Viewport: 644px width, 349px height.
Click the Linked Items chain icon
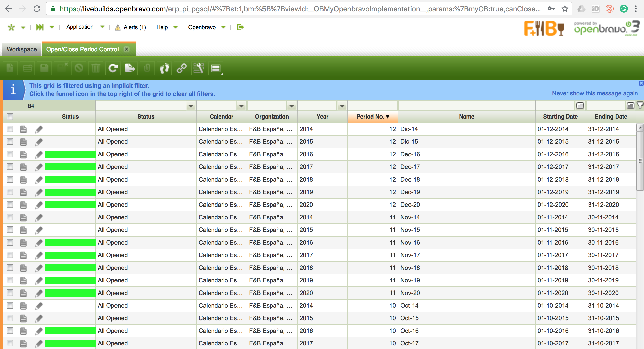[x=182, y=68]
